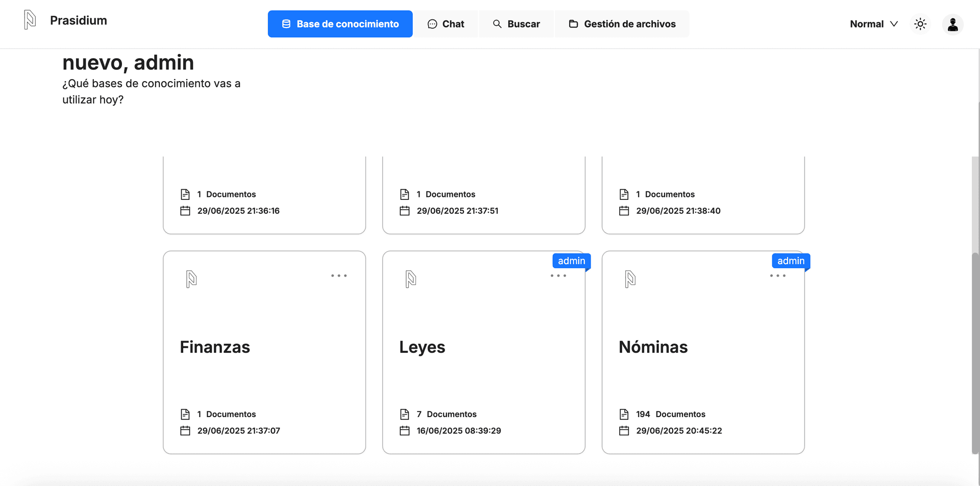
Task: Switch to the Gestión de archivos tab
Action: point(622,23)
